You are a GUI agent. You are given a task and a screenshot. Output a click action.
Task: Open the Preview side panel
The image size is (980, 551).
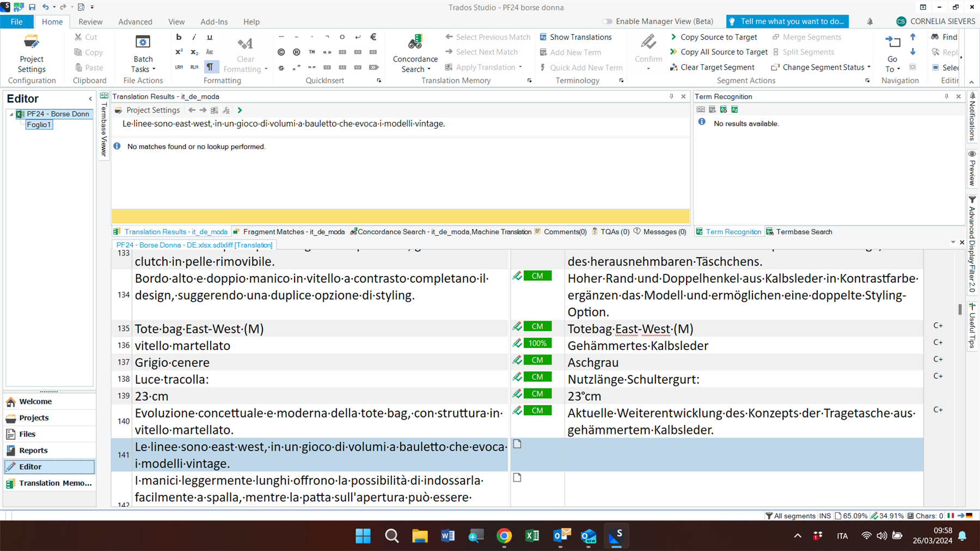tap(972, 168)
